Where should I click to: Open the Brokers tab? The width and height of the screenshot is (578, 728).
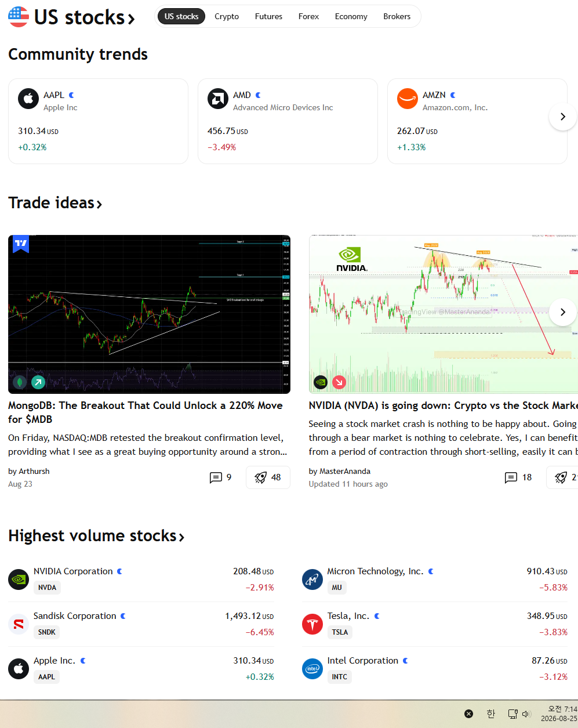click(397, 16)
